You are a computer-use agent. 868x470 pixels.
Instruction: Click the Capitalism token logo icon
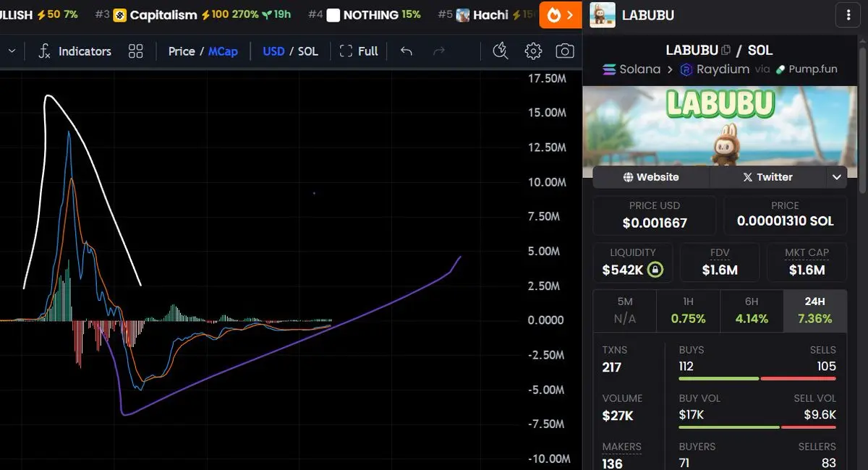(x=120, y=15)
